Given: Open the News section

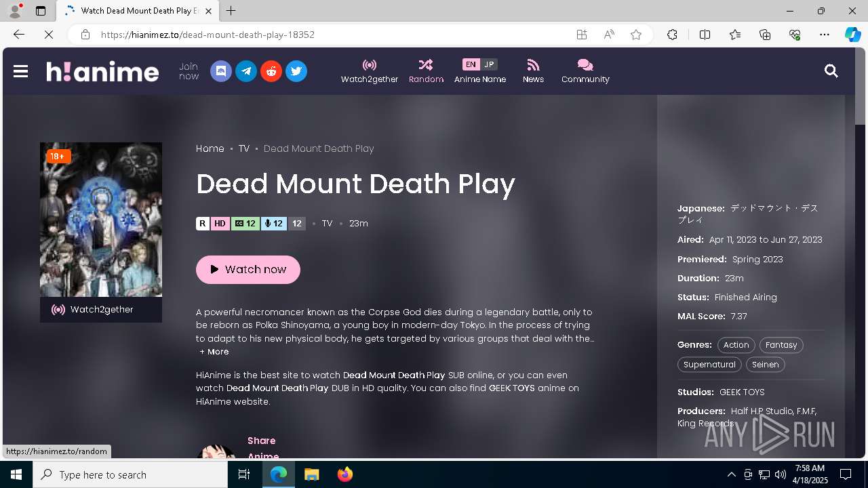Looking at the screenshot, I should (x=533, y=71).
